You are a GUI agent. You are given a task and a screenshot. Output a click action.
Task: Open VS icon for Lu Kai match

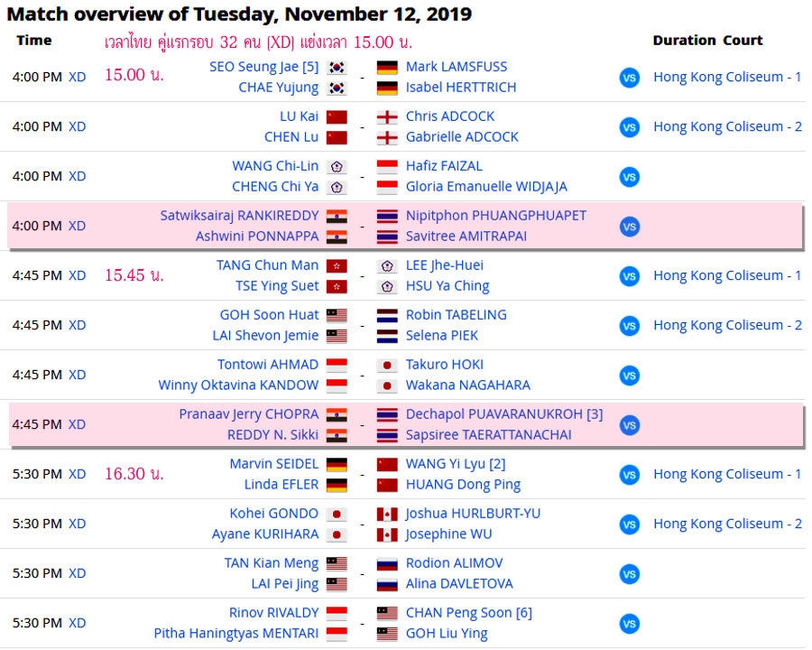pos(629,127)
